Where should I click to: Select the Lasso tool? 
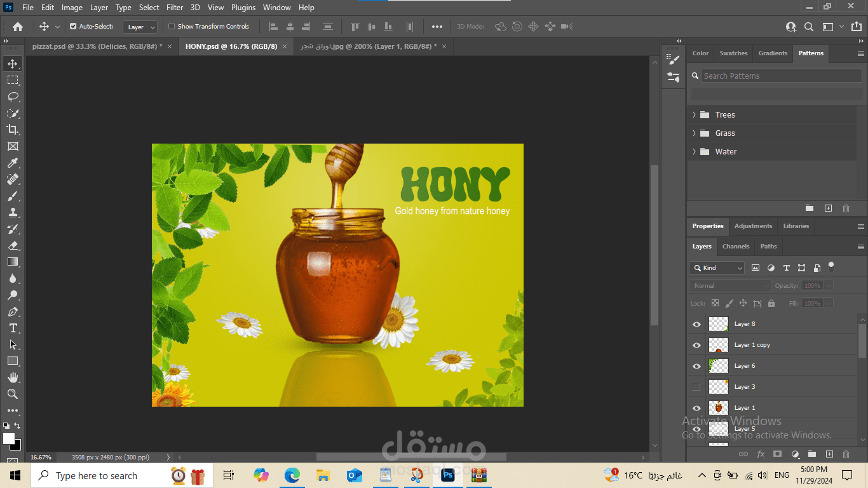point(13,97)
